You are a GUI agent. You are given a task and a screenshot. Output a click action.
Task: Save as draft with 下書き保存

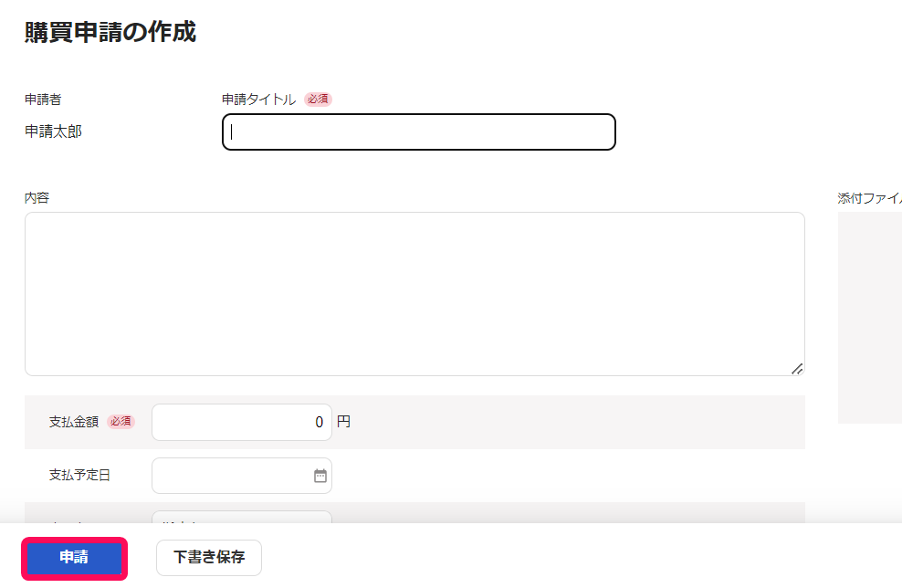pyautogui.click(x=209, y=558)
